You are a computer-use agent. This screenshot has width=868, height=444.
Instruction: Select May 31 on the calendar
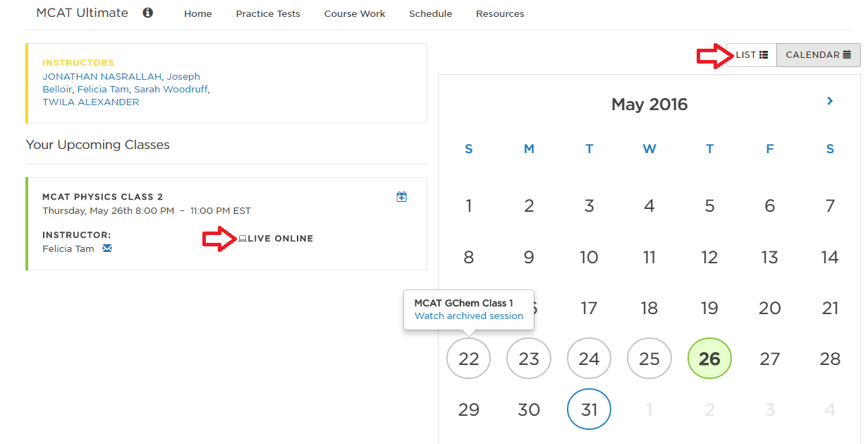tap(589, 409)
